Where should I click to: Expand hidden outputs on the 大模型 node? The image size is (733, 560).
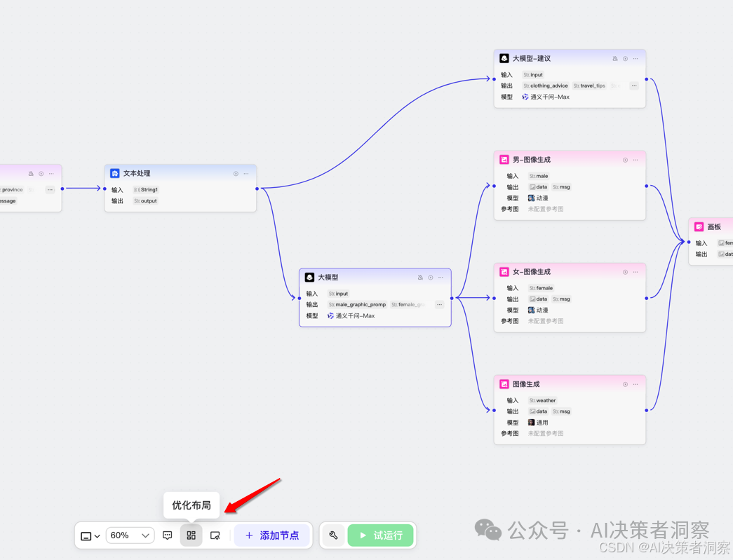coord(439,305)
